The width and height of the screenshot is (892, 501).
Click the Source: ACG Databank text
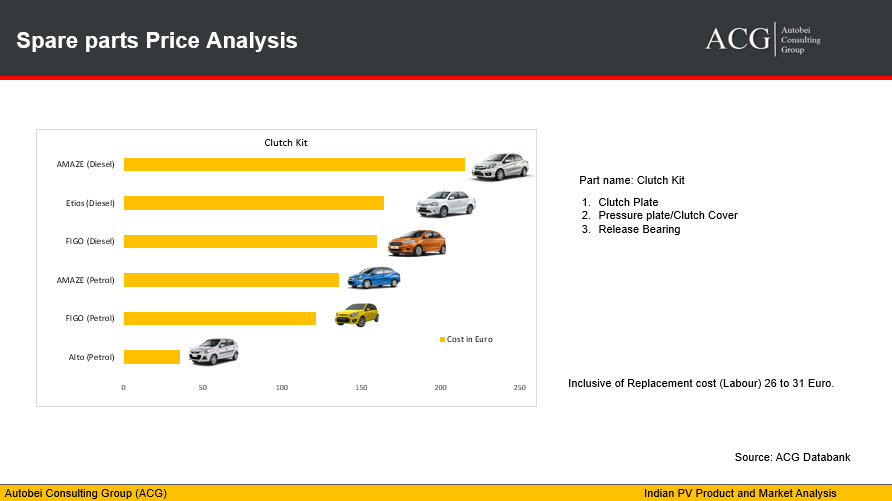(792, 457)
